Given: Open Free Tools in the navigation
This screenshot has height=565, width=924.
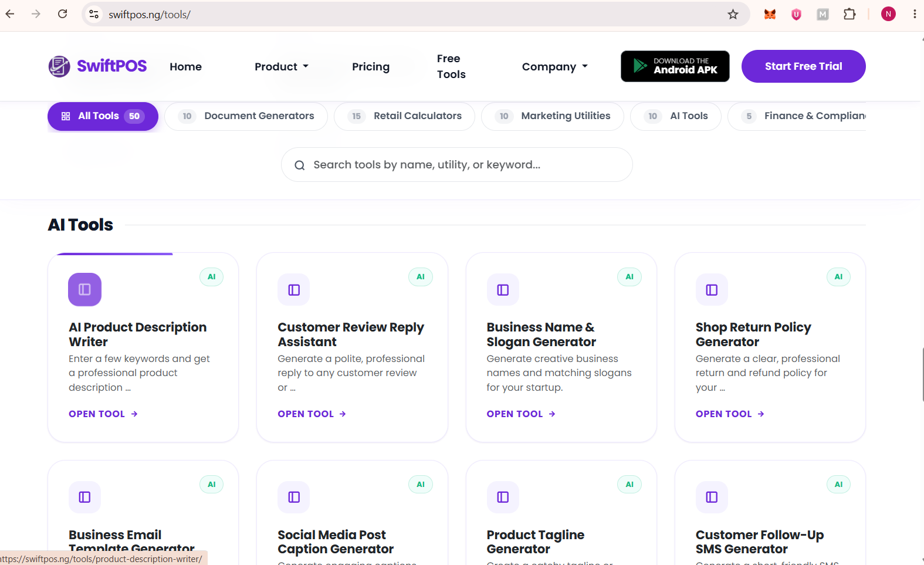Looking at the screenshot, I should click(451, 66).
